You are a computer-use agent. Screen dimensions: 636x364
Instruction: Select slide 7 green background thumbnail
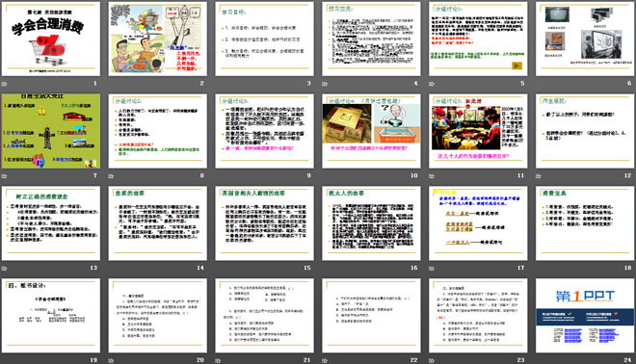coord(51,131)
